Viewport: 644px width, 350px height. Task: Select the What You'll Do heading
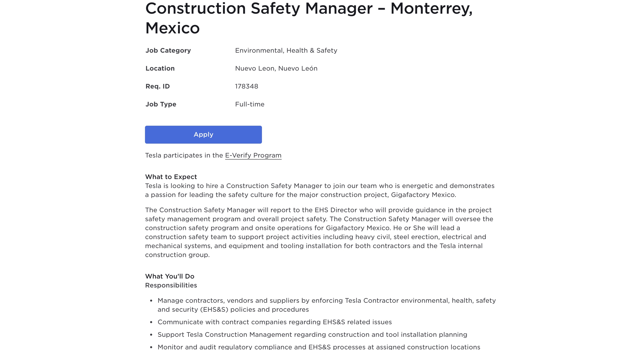(170, 276)
